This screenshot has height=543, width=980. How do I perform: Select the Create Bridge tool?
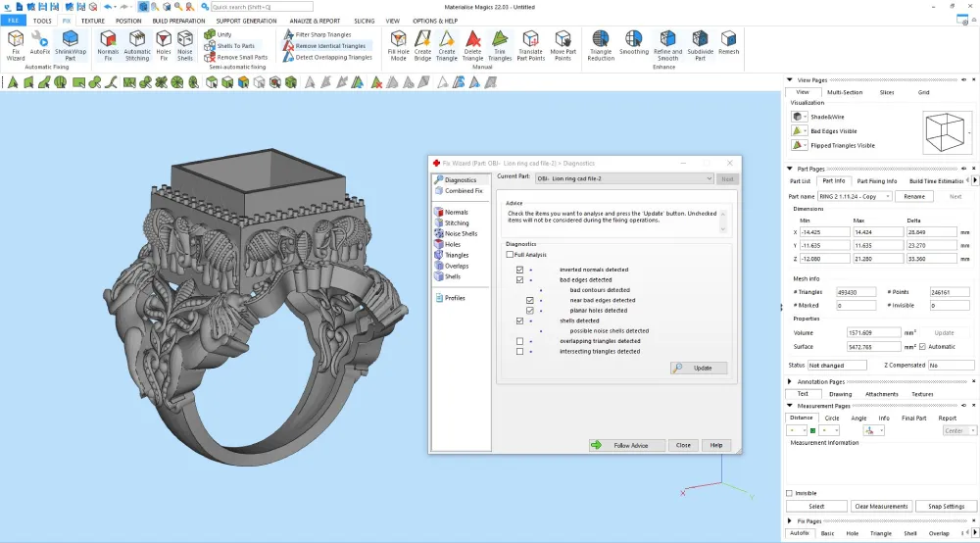tap(422, 46)
